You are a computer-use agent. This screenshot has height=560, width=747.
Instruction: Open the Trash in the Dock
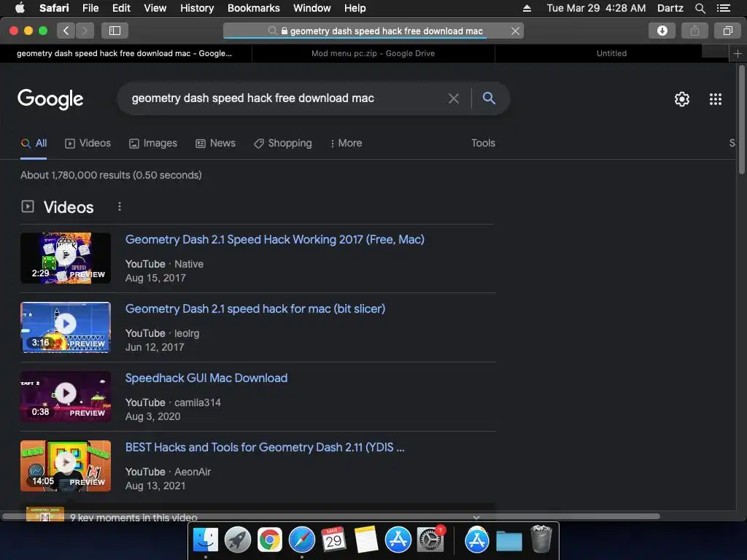(x=541, y=539)
